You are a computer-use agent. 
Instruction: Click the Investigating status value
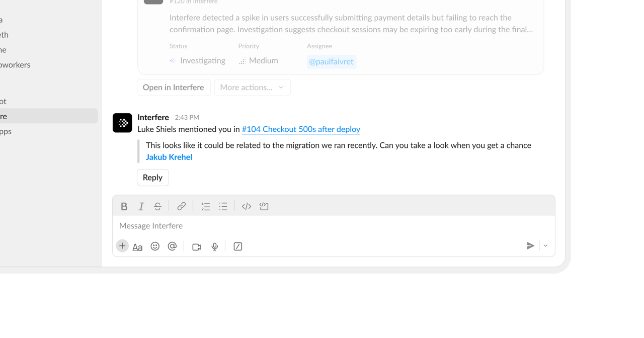[x=197, y=61]
